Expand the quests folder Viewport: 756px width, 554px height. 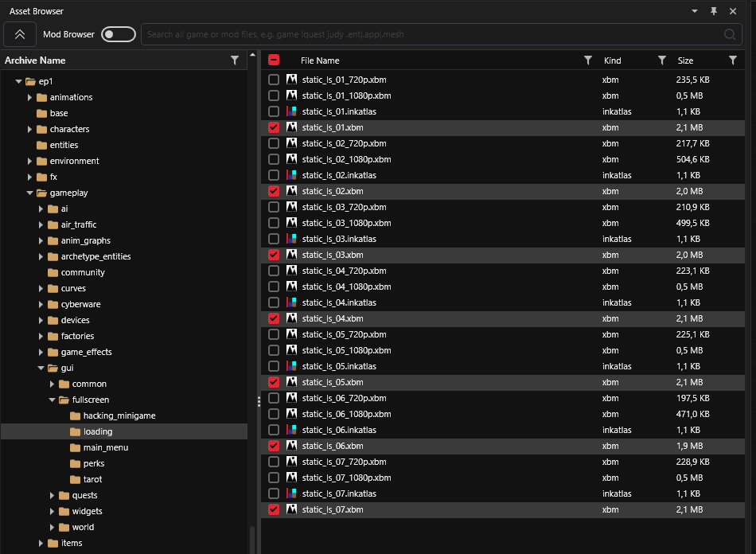53,495
